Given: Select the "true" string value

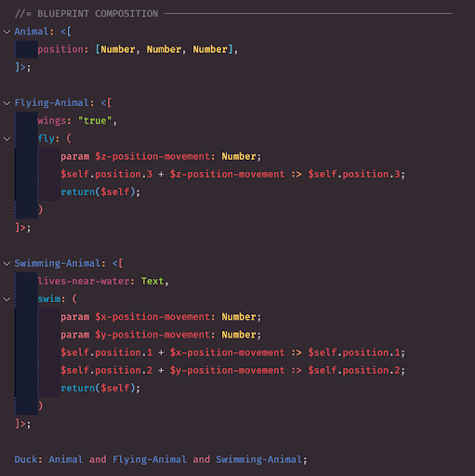Looking at the screenshot, I should click(95, 121).
